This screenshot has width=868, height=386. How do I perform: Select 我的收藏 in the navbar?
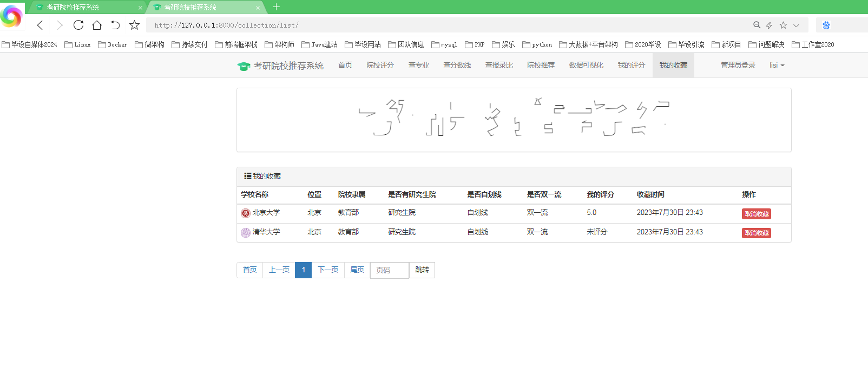(673, 65)
